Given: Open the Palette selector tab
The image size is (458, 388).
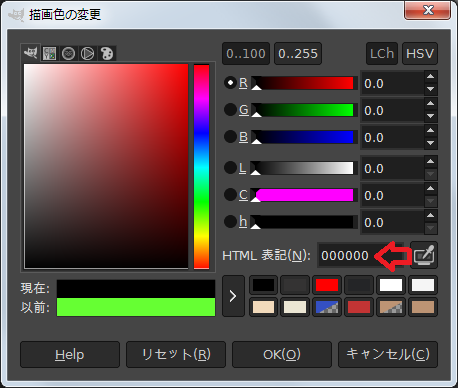Looking at the screenshot, I should (x=107, y=53).
